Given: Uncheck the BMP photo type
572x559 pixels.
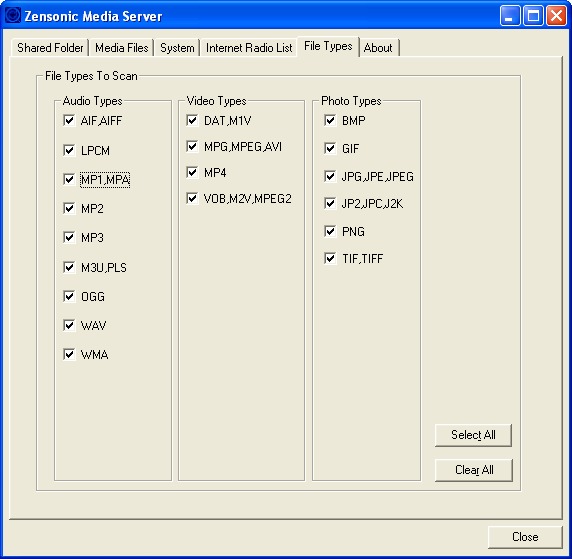Looking at the screenshot, I should click(x=330, y=120).
